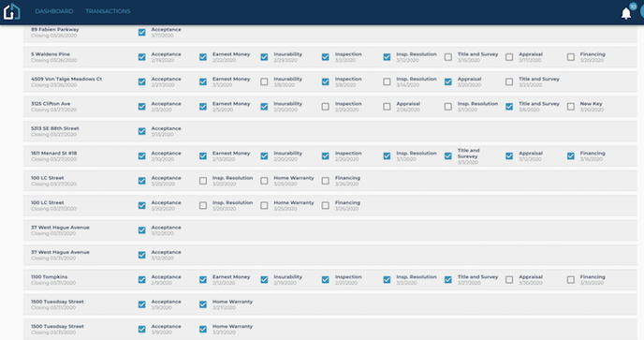
Task: Uncheck Appraisal for 4509 Von Talge Meadows Ct
Action: point(448,81)
